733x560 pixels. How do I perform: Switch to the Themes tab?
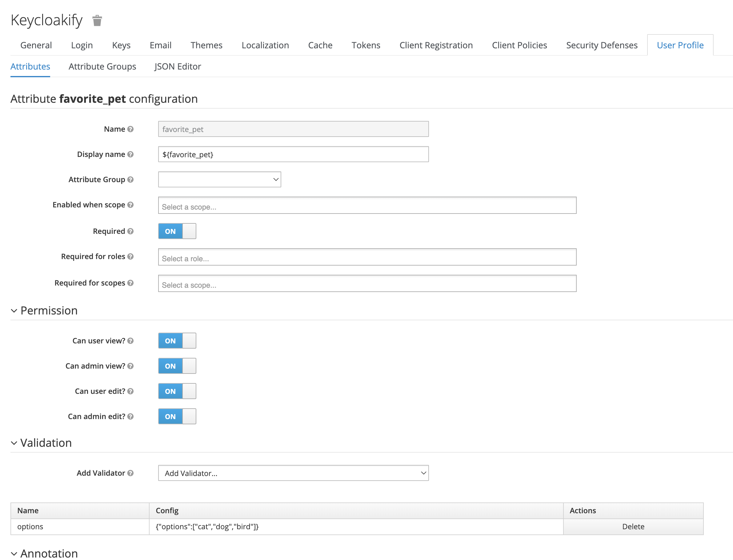point(207,45)
